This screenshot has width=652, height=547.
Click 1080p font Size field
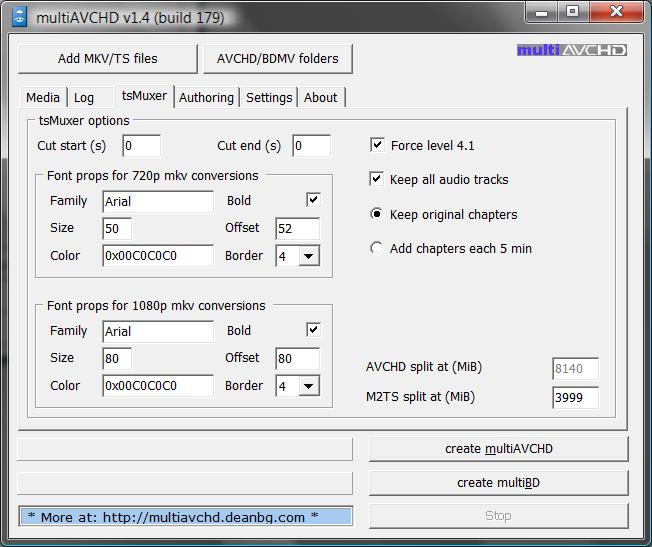(x=117, y=358)
